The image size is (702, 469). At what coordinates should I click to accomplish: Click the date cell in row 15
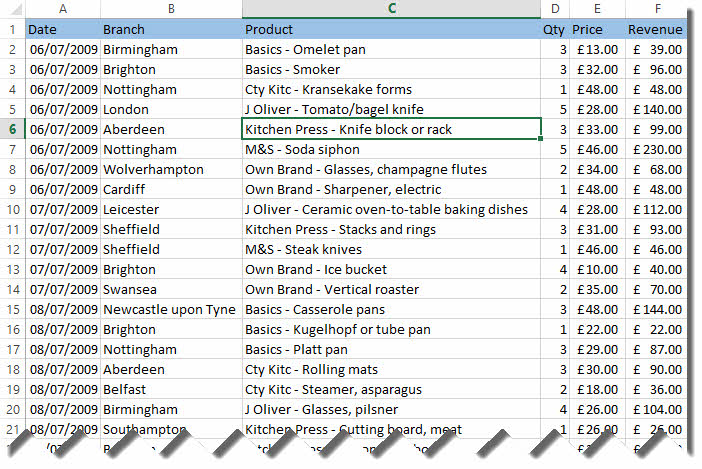63,310
